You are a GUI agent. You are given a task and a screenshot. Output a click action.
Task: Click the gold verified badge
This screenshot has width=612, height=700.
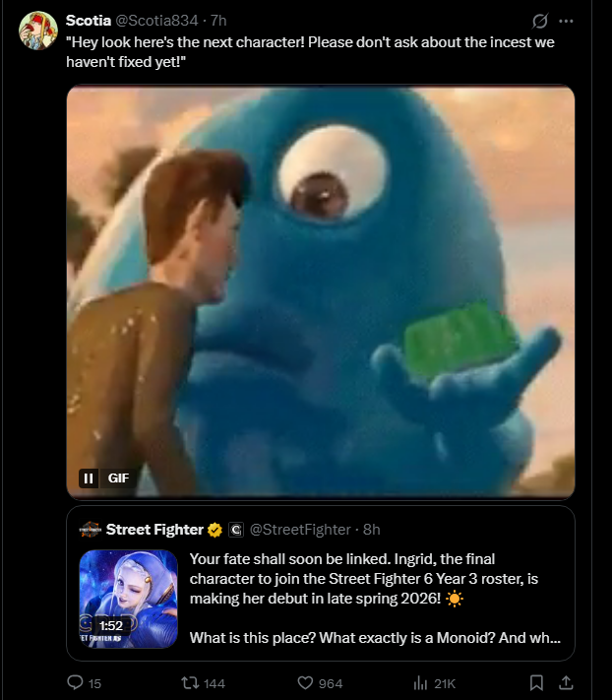[x=215, y=530]
